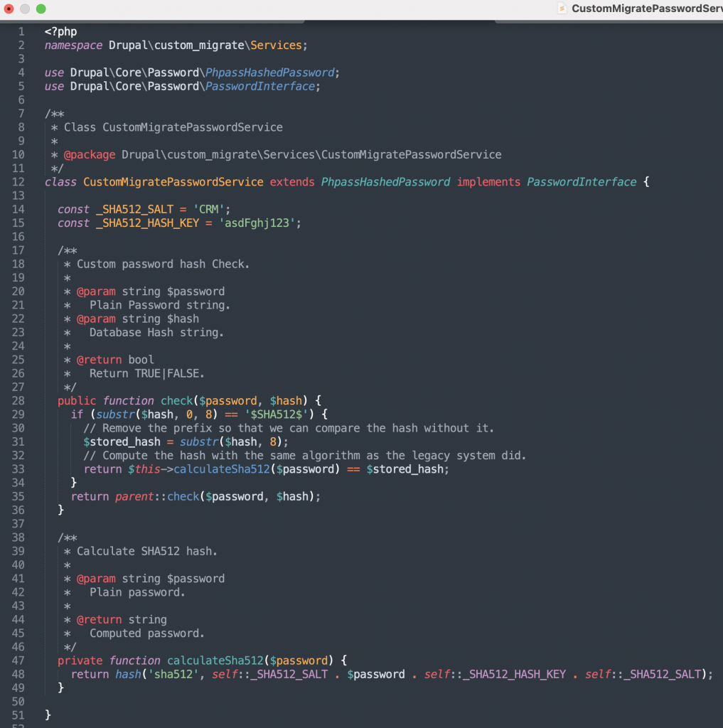Screen dimensions: 723x728
Task: Close the editor window with red button
Action: pos(9,9)
